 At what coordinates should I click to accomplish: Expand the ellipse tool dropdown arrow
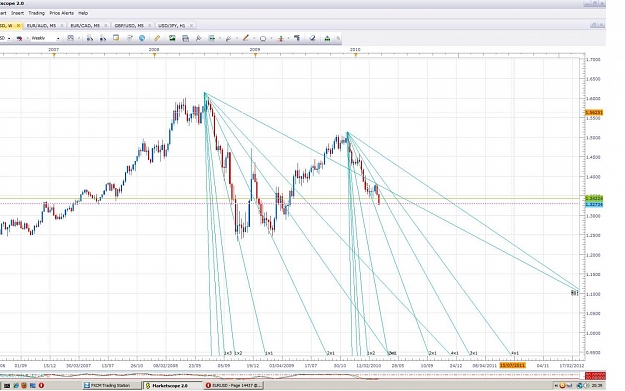pyautogui.click(x=271, y=39)
